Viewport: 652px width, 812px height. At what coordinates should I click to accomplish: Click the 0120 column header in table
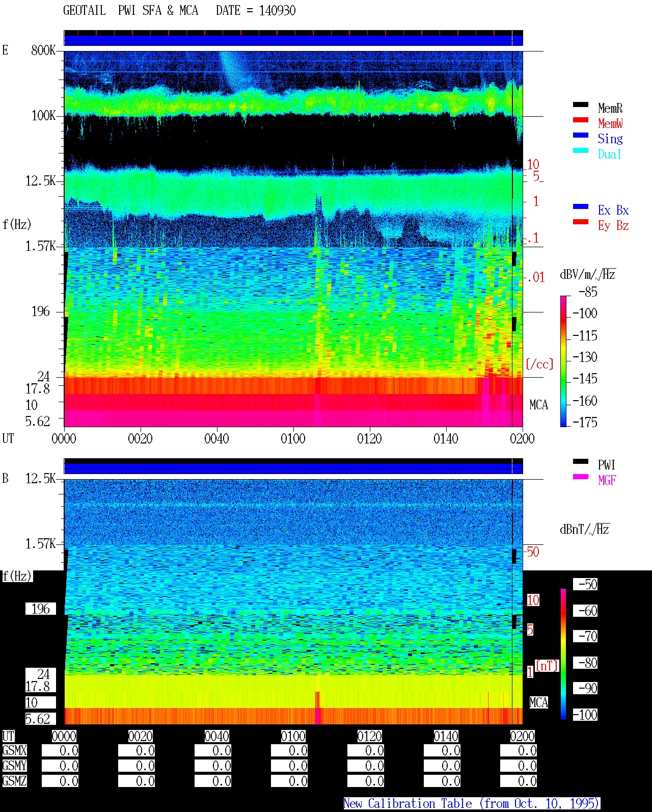click(369, 736)
